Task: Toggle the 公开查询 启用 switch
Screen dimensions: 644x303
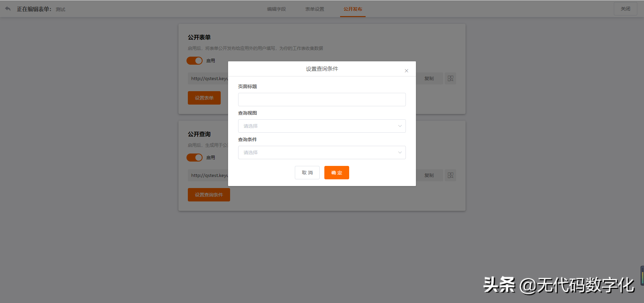Action: (195, 158)
